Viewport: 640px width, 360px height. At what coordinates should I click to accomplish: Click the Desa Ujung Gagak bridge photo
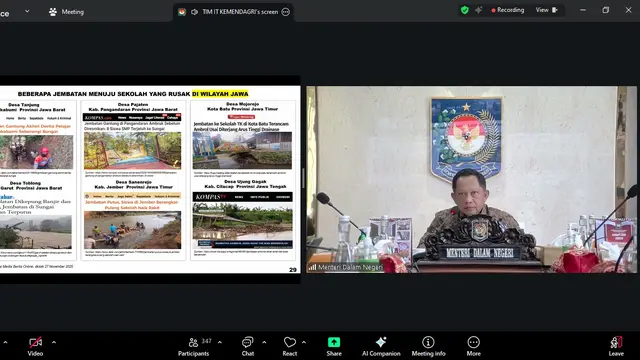point(242,226)
